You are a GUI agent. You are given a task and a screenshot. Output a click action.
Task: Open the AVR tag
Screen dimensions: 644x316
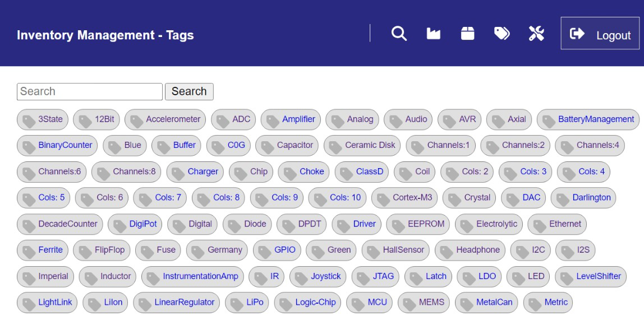pyautogui.click(x=459, y=119)
